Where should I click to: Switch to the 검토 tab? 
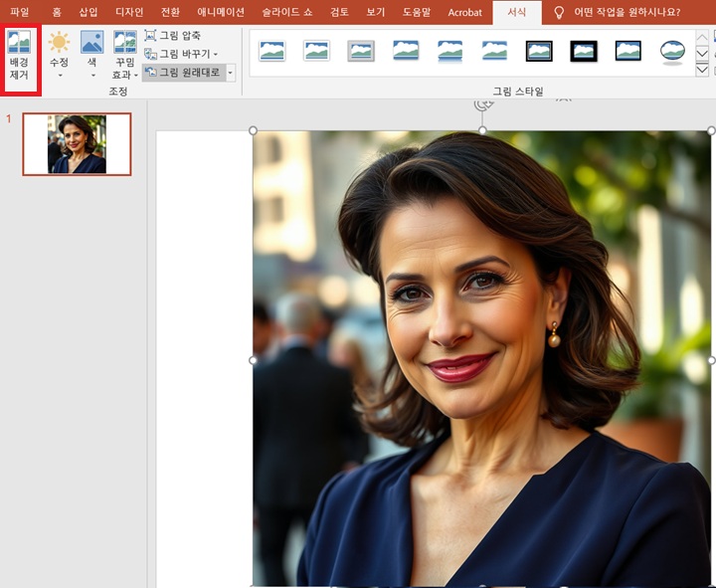click(x=339, y=12)
